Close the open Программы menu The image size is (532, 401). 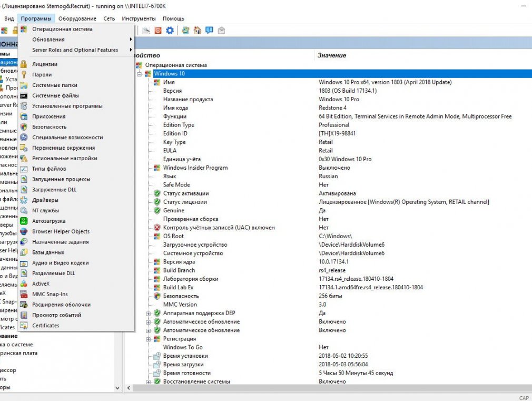pyautogui.click(x=36, y=18)
